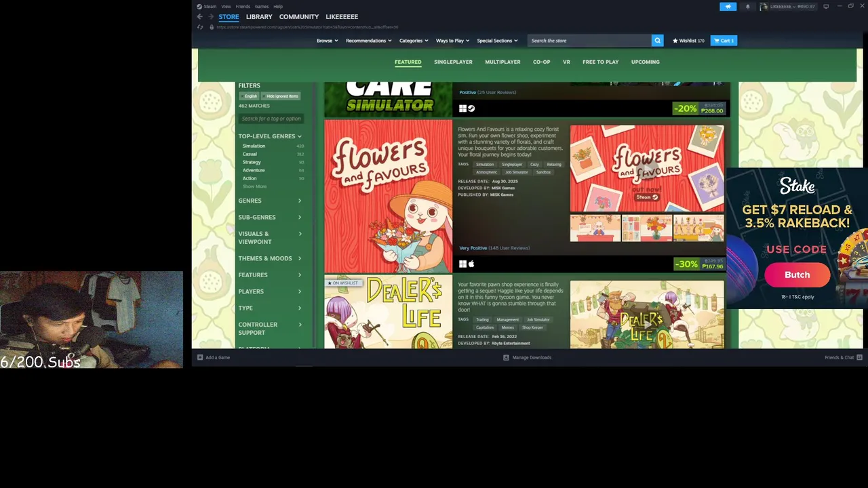Switch to the Co-op tab
The height and width of the screenshot is (488, 868).
pyautogui.click(x=541, y=62)
